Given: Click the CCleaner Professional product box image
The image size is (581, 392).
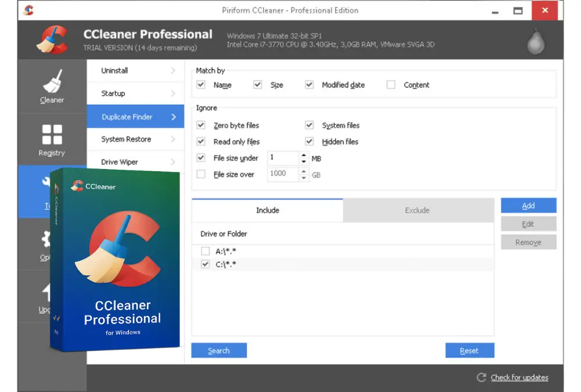Looking at the screenshot, I should coord(116,260).
